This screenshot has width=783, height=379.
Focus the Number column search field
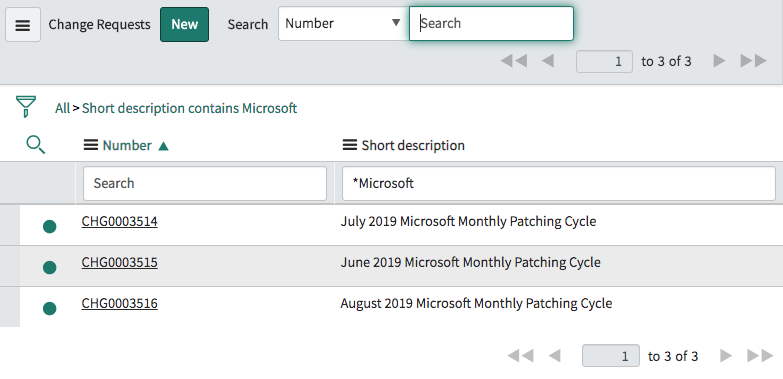(x=205, y=183)
